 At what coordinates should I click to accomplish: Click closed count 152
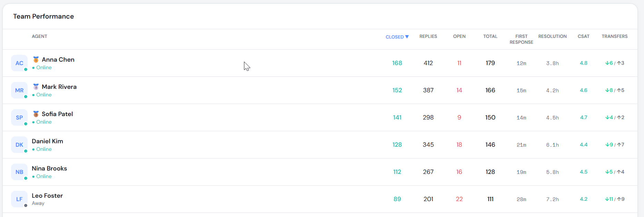(x=397, y=90)
